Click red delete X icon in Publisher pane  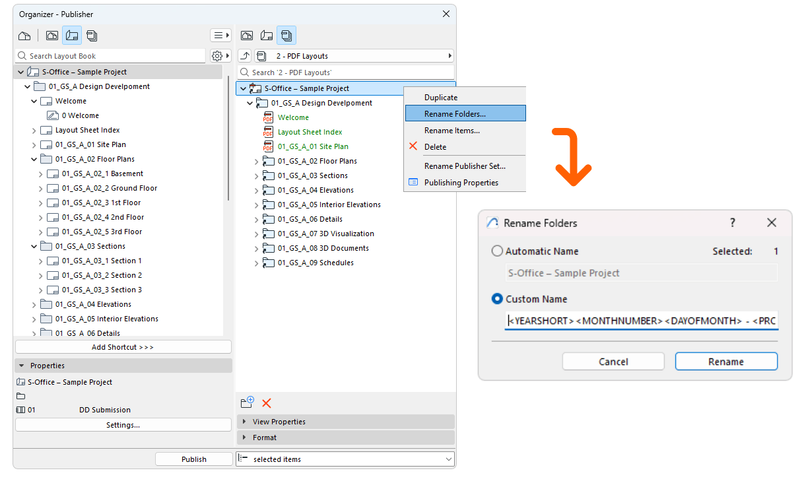266,403
